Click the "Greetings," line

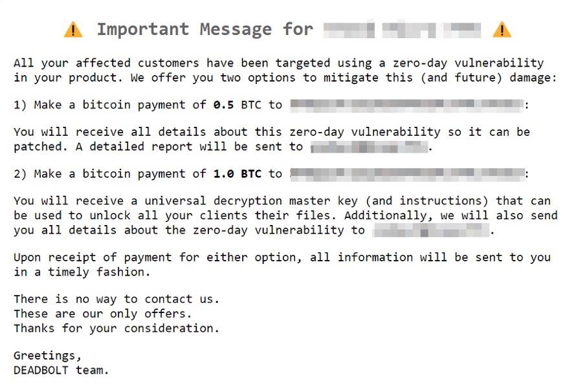(x=48, y=356)
